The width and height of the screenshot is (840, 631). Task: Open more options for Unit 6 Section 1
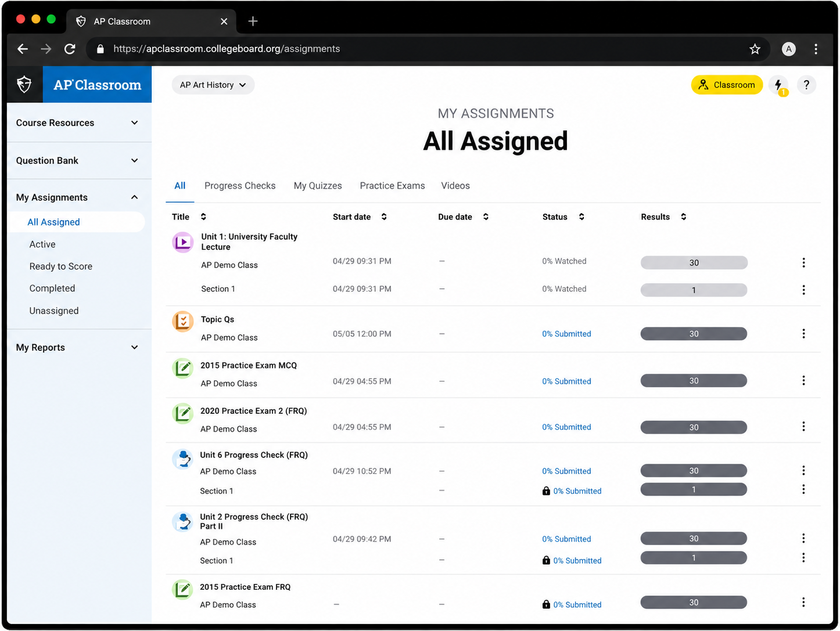803,489
